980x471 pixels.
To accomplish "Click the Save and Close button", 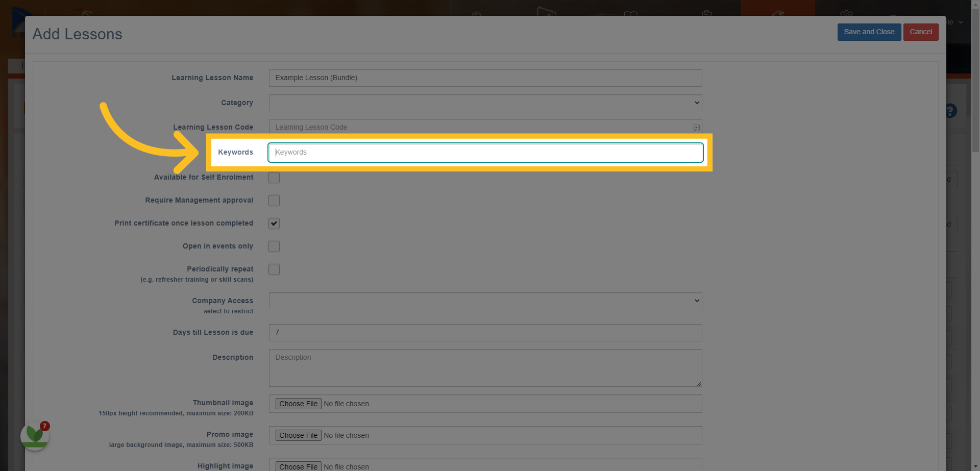I will 869,32.
